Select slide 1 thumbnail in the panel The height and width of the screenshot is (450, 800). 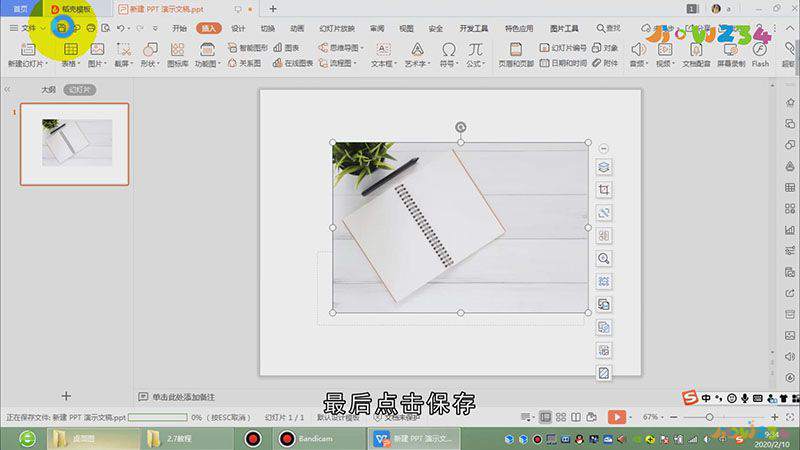pyautogui.click(x=74, y=144)
